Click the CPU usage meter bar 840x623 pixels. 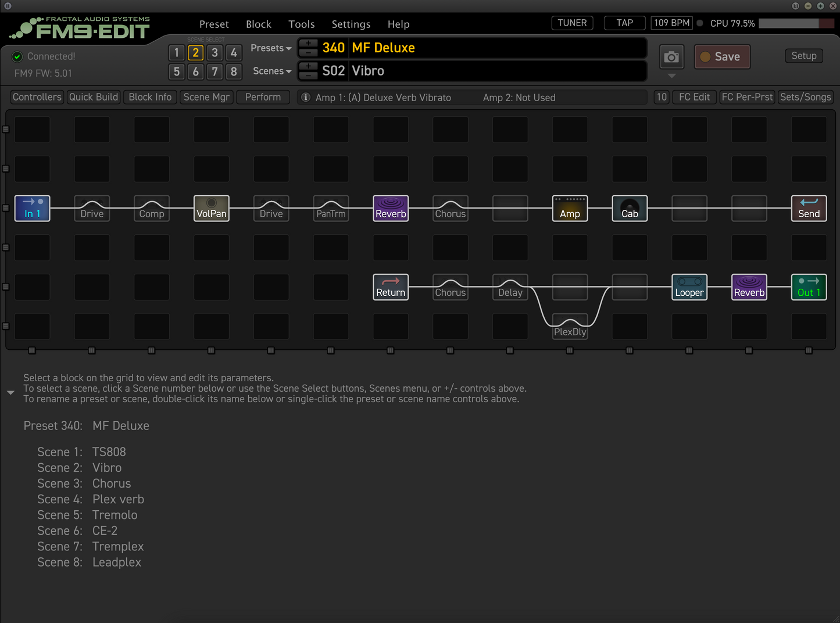pyautogui.click(x=797, y=23)
